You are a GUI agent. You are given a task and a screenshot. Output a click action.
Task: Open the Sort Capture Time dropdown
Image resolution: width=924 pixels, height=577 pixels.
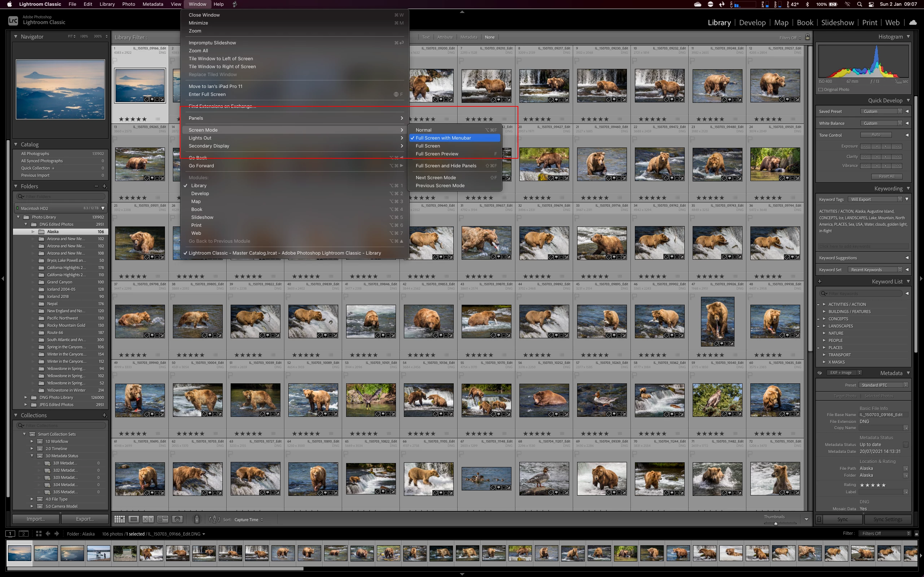[x=249, y=519]
